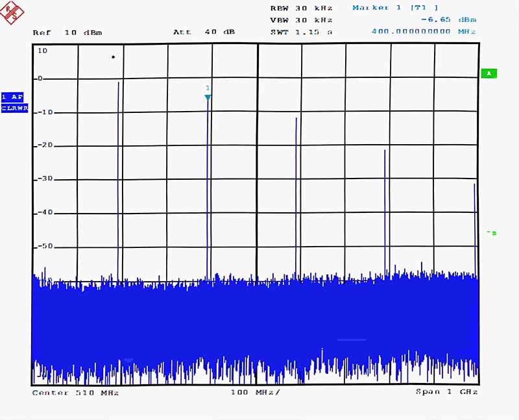The image size is (519, 420).
Task: Click the tip of the tallest leftmost peak
Action: point(118,83)
